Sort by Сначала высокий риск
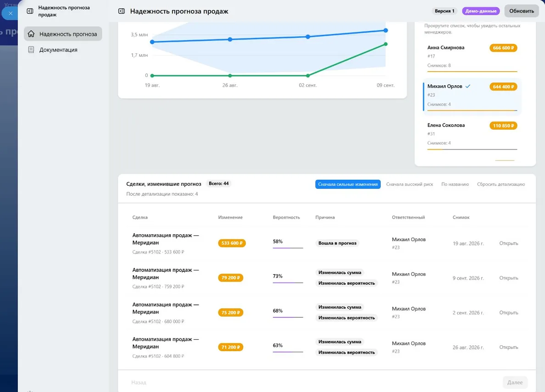Image resolution: width=545 pixels, height=392 pixels. (410, 184)
